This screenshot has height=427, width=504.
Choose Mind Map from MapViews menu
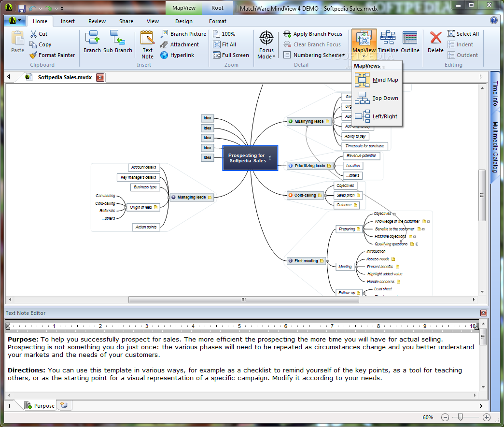377,80
